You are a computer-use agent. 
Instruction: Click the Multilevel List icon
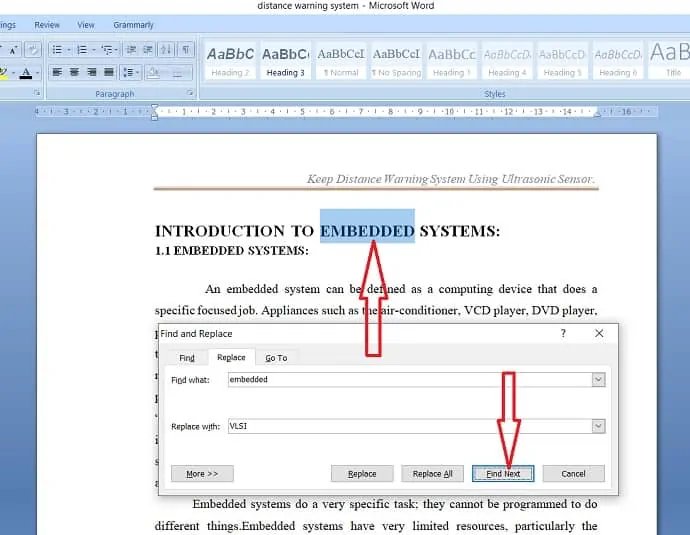pos(107,50)
